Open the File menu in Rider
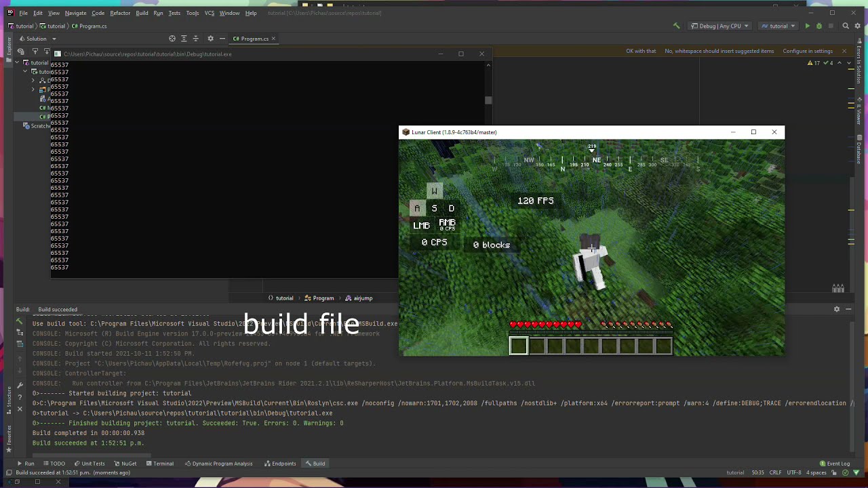The height and width of the screenshot is (488, 868). pyautogui.click(x=24, y=13)
